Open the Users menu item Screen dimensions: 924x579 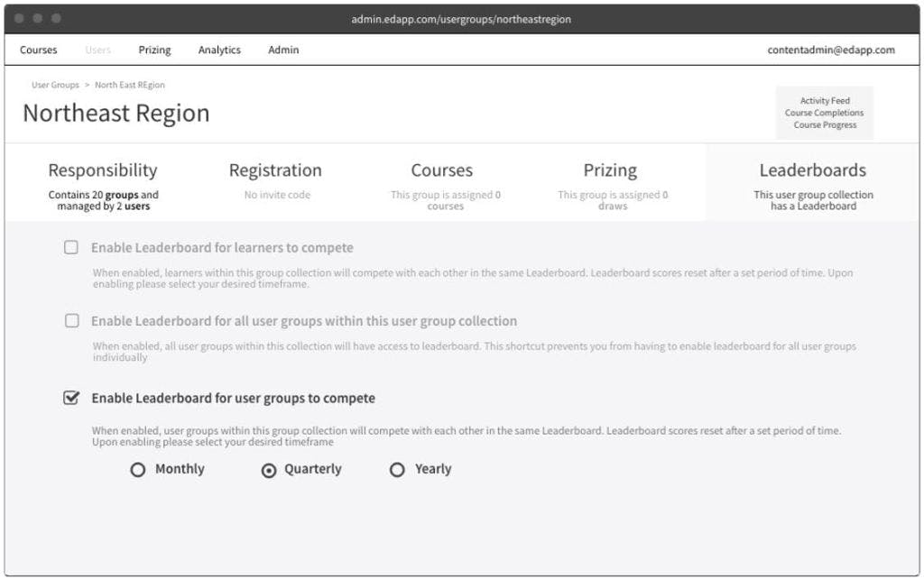click(97, 51)
